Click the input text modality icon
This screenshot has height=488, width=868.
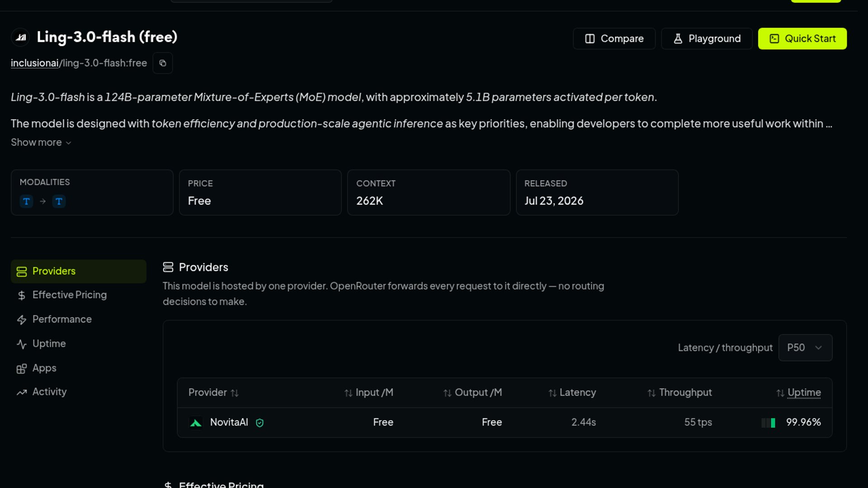26,201
